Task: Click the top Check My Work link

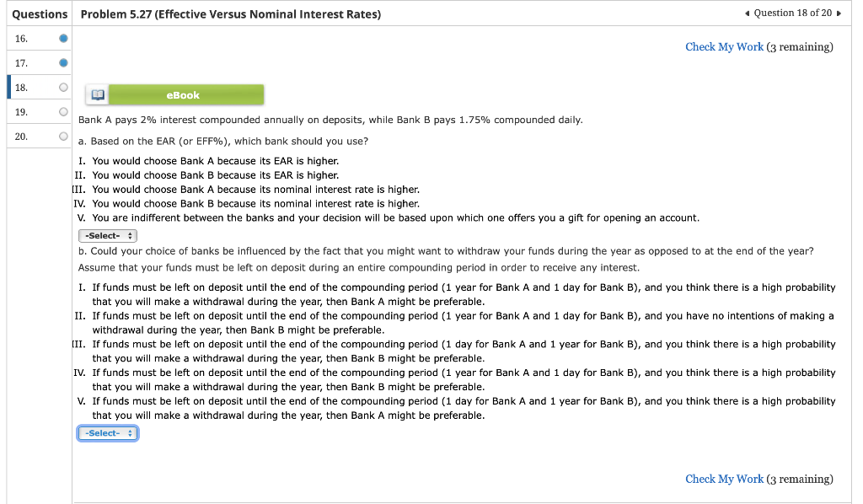Action: point(724,46)
